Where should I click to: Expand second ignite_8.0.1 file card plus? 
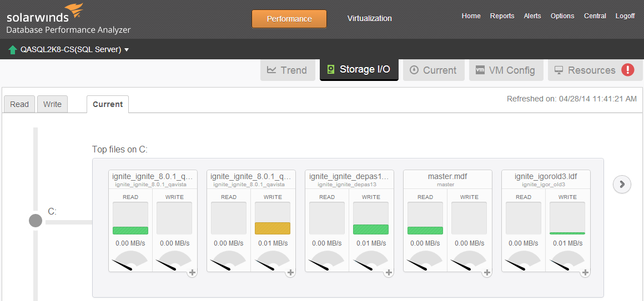tap(290, 273)
